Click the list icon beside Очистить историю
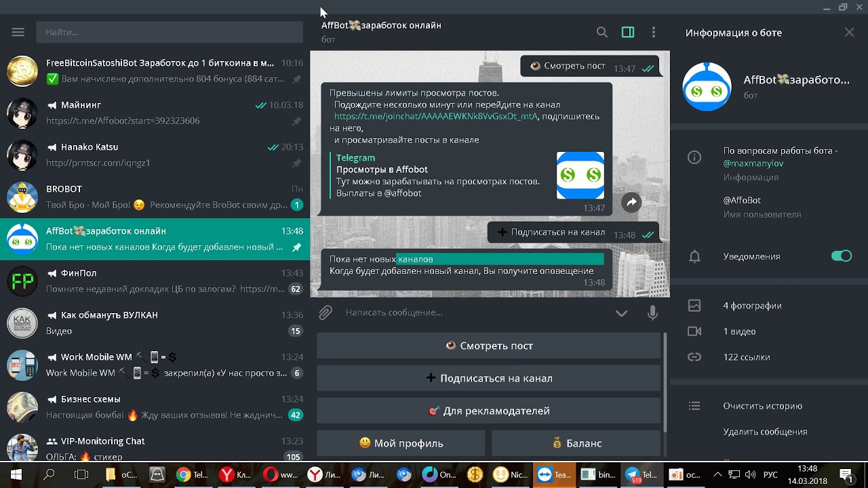The image size is (868, 488). pos(694,406)
